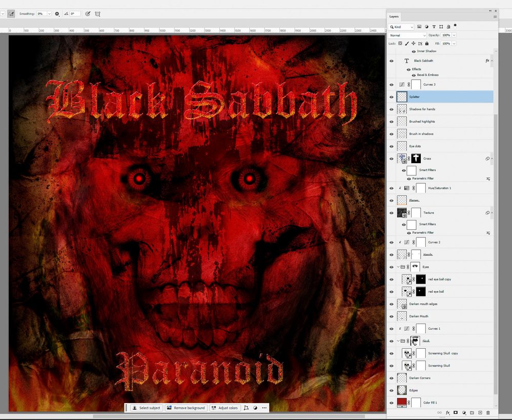Click the mask circle icon in contextual task bar
The width and height of the screenshot is (512, 420).
[x=255, y=408]
